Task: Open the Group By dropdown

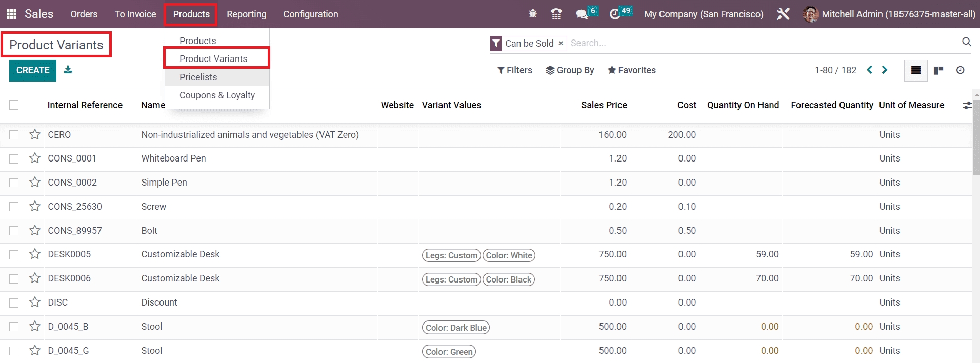Action: [570, 70]
